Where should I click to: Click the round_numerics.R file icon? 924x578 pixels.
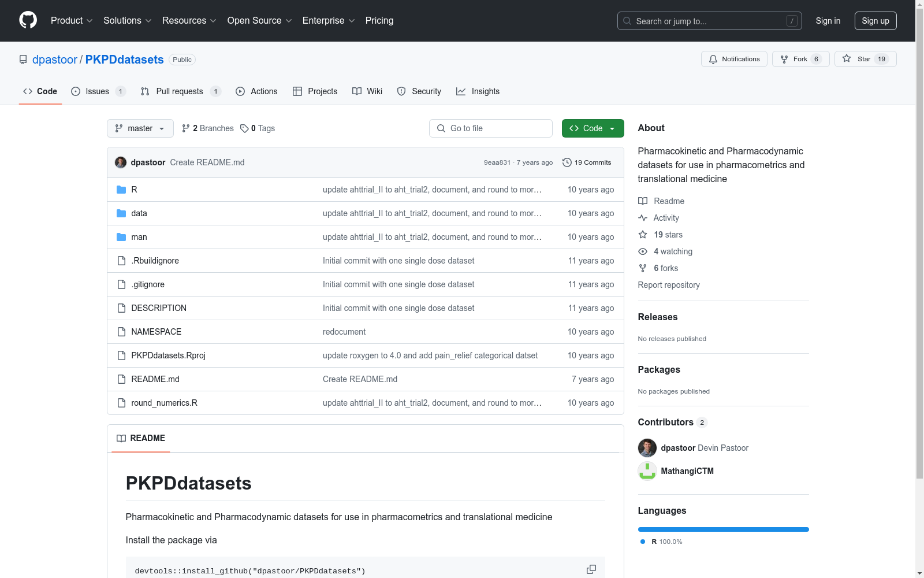click(121, 403)
